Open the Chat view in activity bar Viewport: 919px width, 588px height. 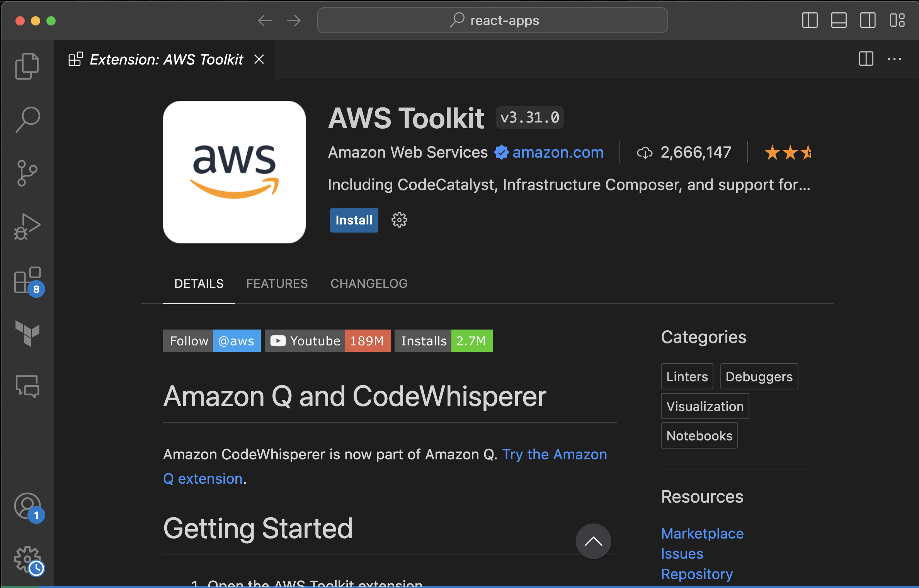tap(27, 386)
